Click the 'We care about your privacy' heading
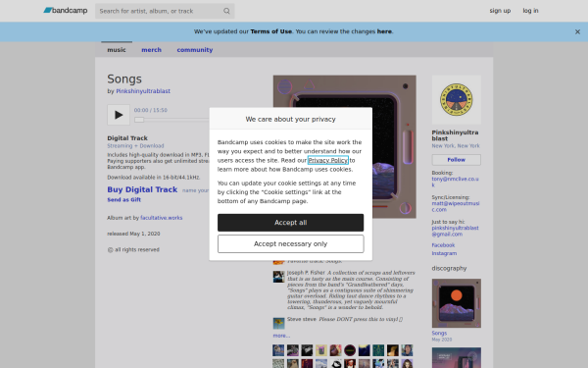Screen dimensions: 588x368 291,119
